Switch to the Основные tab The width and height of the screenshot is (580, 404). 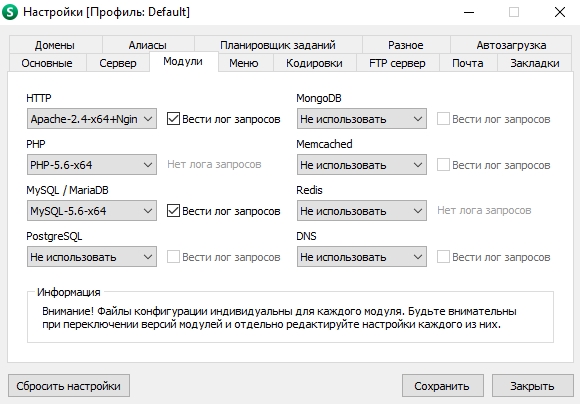(x=47, y=63)
